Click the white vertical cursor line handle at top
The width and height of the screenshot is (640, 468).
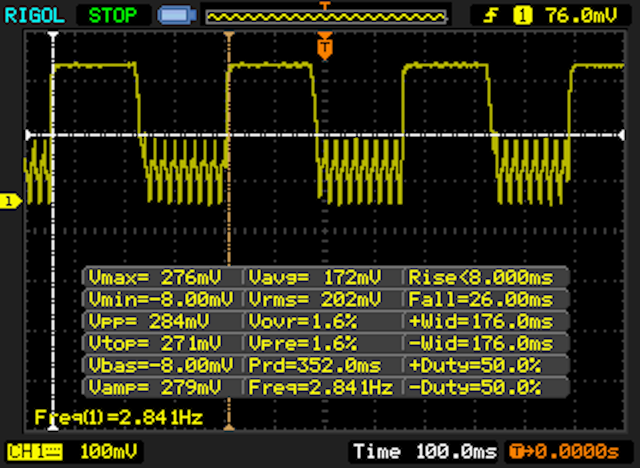[53, 36]
